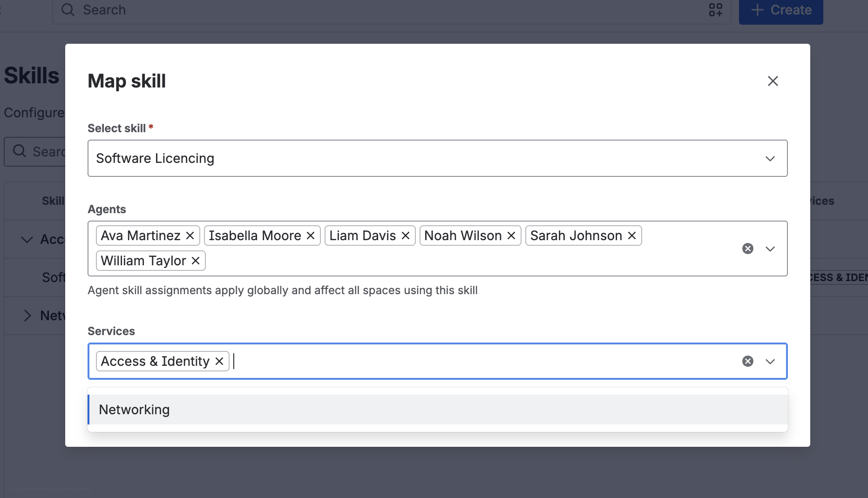Viewport: 868px width, 498px height.
Task: Collapse the expanded skill row
Action: coord(27,240)
